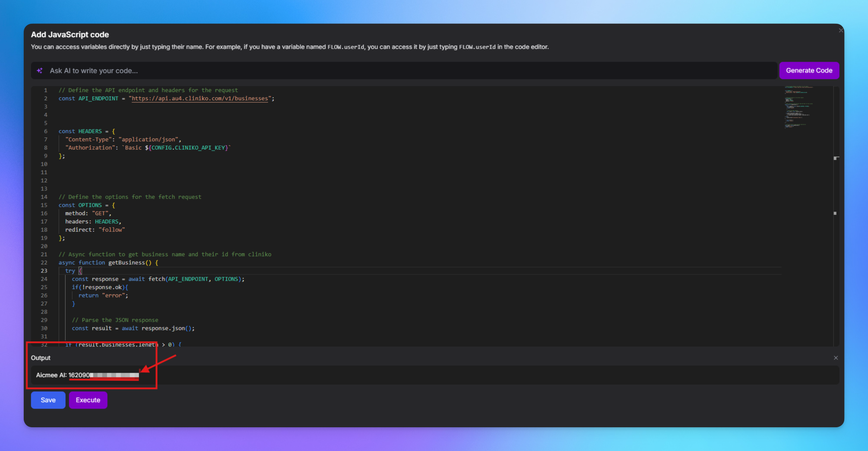Click the Authorization Basic CONFIG.CLINIKO_API_KEY line
This screenshot has width=868, height=451.
tap(148, 148)
